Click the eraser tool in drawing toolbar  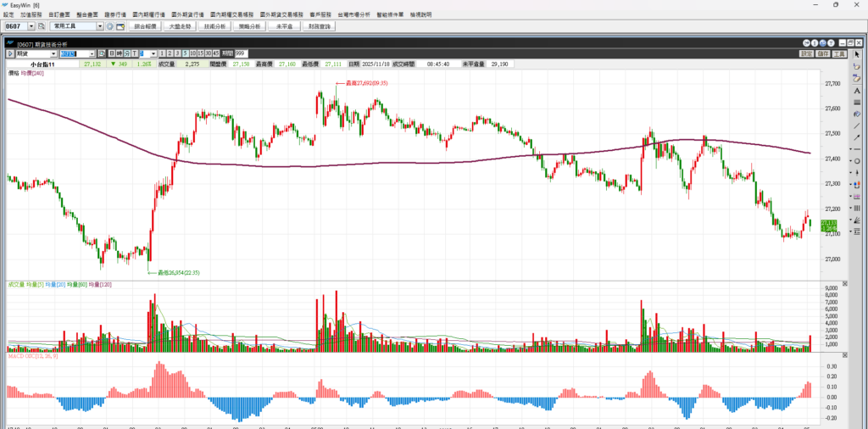(858, 78)
